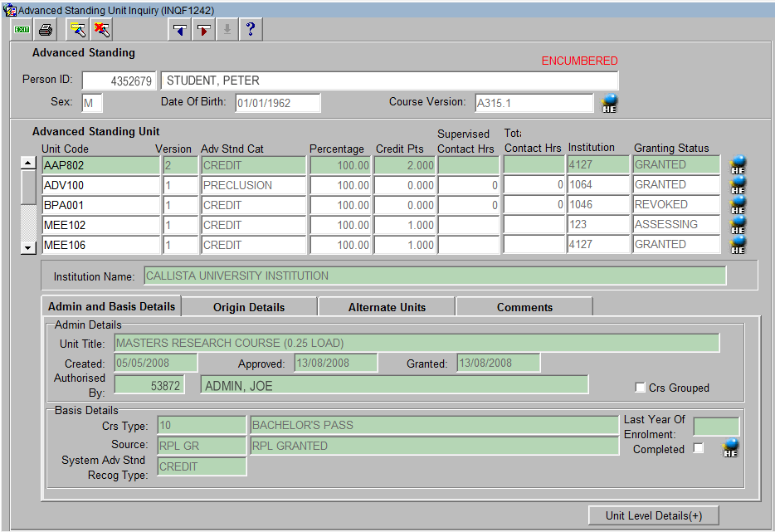Click the HE globe icon beside Completed checkbox
This screenshot has height=532, width=775.
(730, 449)
